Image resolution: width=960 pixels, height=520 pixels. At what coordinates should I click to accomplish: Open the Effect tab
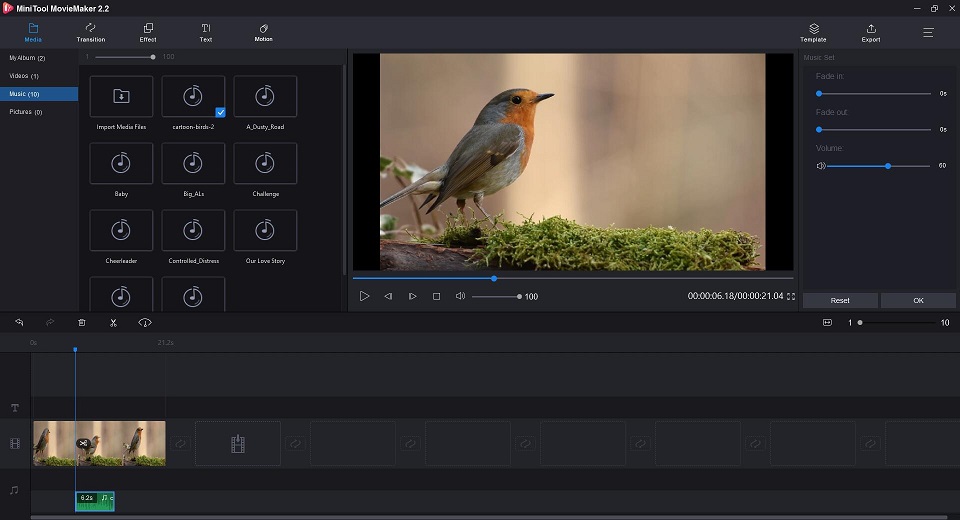pyautogui.click(x=148, y=32)
